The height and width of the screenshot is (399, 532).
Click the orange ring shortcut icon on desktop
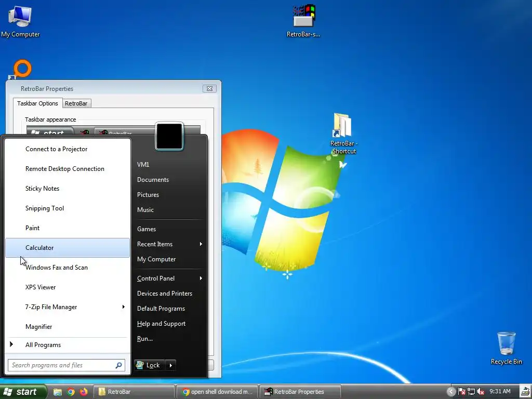coord(21,69)
